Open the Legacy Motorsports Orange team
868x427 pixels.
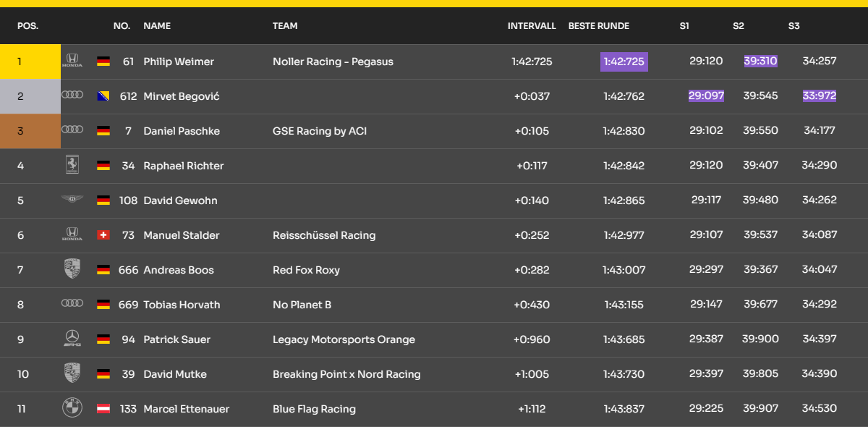coord(344,339)
